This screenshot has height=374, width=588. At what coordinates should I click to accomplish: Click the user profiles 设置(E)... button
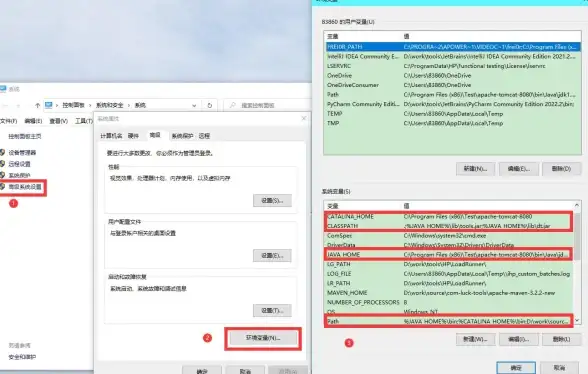pos(272,255)
